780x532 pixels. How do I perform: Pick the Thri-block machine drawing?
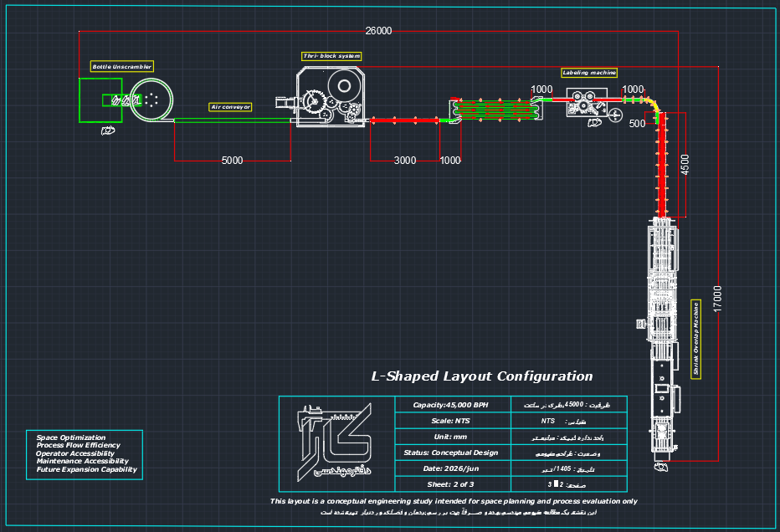tap(331, 98)
